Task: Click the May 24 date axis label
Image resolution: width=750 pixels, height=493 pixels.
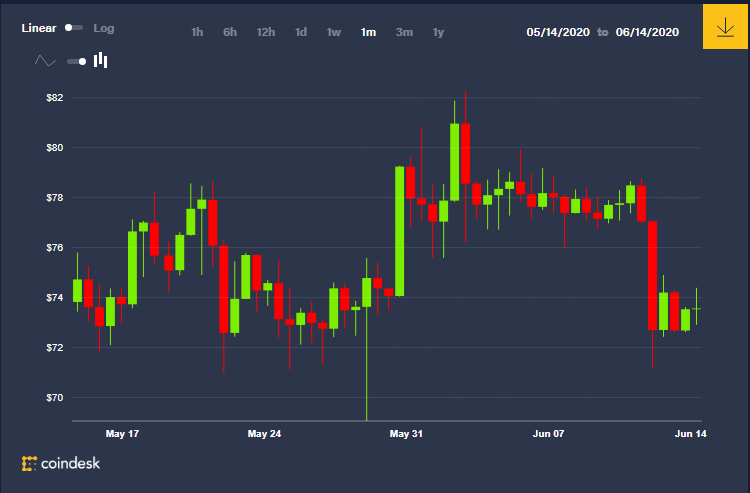Action: [x=265, y=434]
